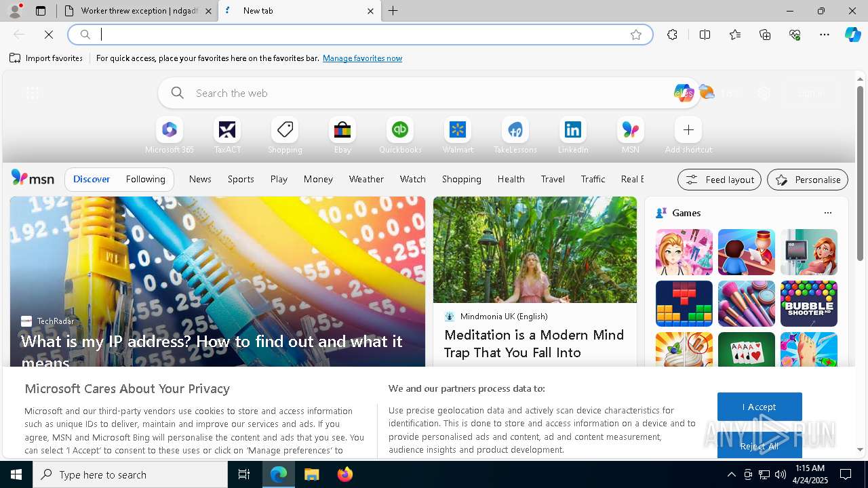This screenshot has width=868, height=488.
Task: Add a new shortcut tile
Action: [688, 136]
